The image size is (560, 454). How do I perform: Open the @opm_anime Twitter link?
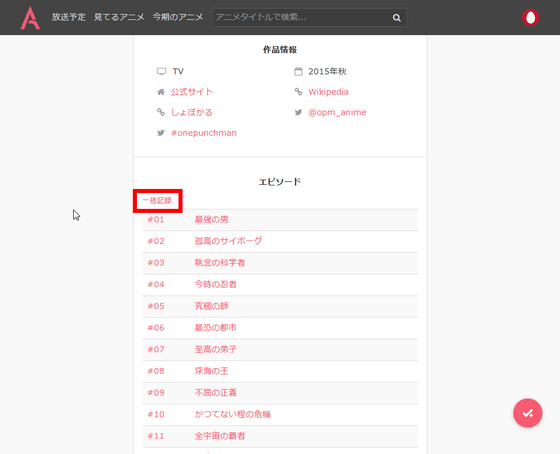(x=337, y=112)
